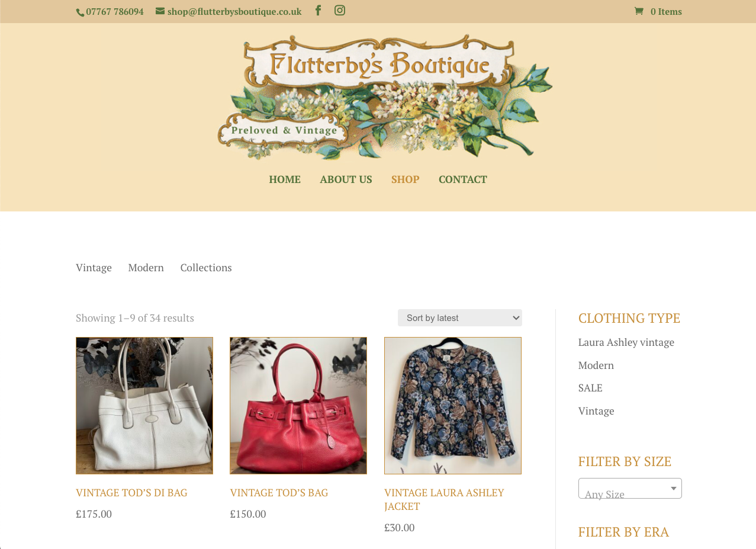Click the phone icon beside 07767 786094
The height and width of the screenshot is (549, 756).
point(80,12)
